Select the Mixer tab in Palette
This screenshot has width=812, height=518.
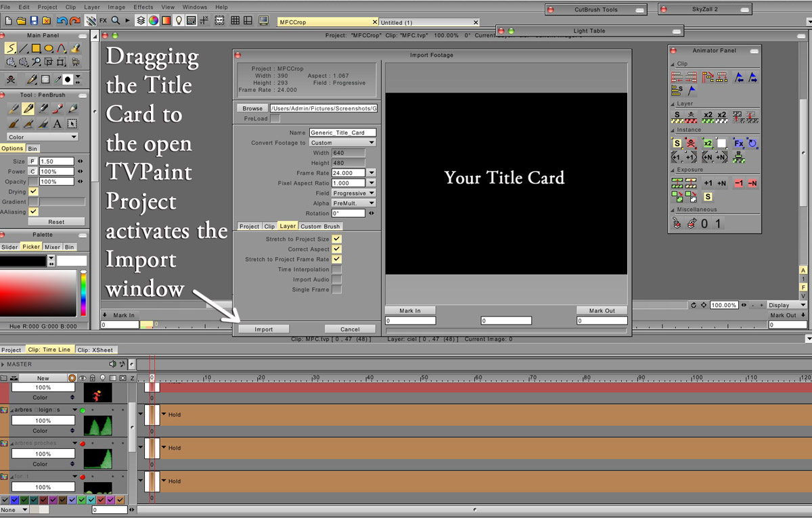coord(52,247)
